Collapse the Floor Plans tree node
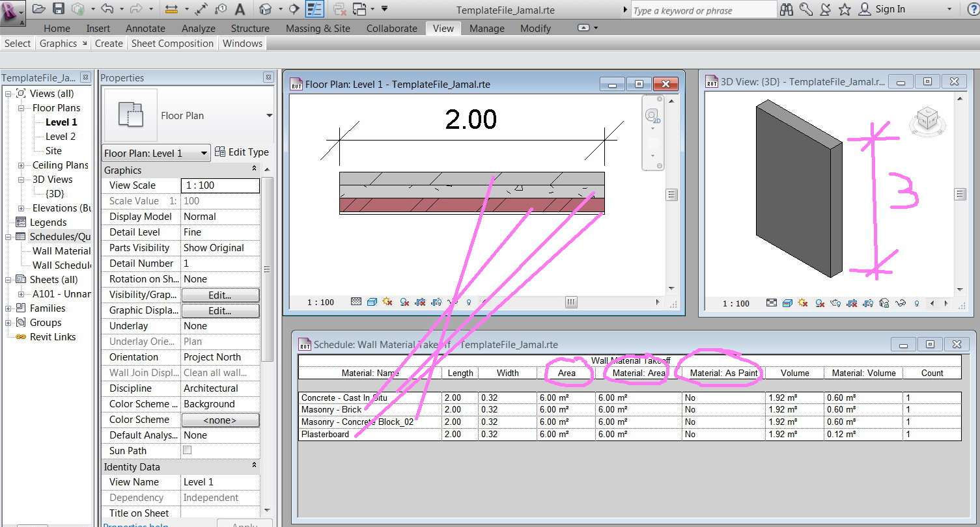The width and height of the screenshot is (980, 527). [x=21, y=108]
